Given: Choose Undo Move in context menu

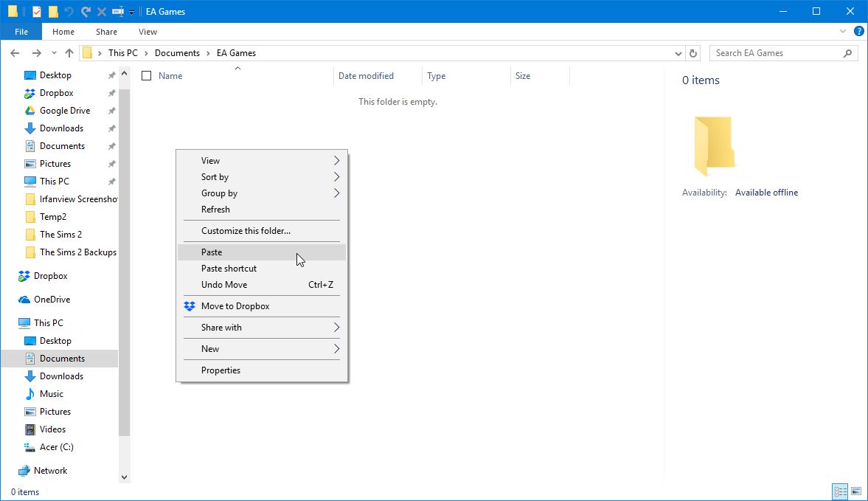Looking at the screenshot, I should [262, 285].
